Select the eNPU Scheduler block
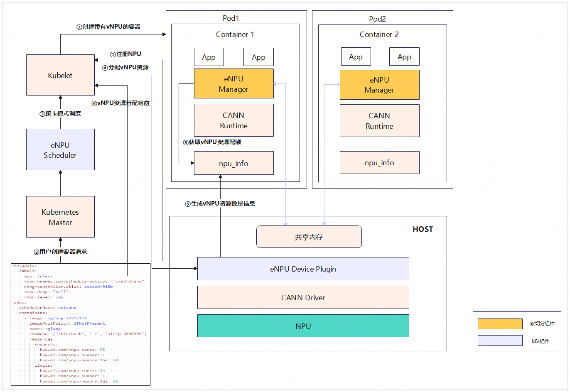The width and height of the screenshot is (570, 392). pyautogui.click(x=60, y=149)
